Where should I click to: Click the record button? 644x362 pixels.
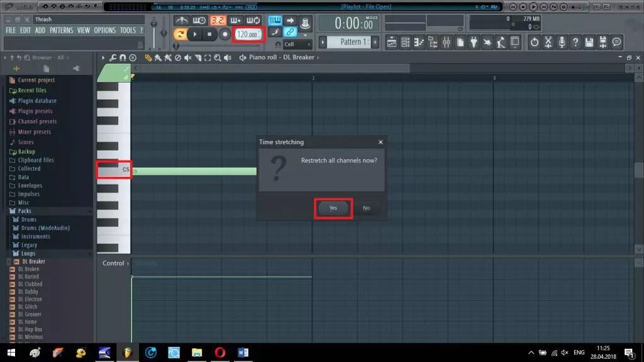click(x=225, y=35)
